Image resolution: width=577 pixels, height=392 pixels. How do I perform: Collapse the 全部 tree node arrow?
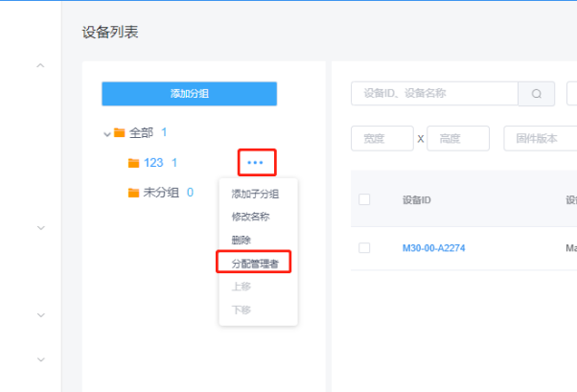tap(106, 133)
